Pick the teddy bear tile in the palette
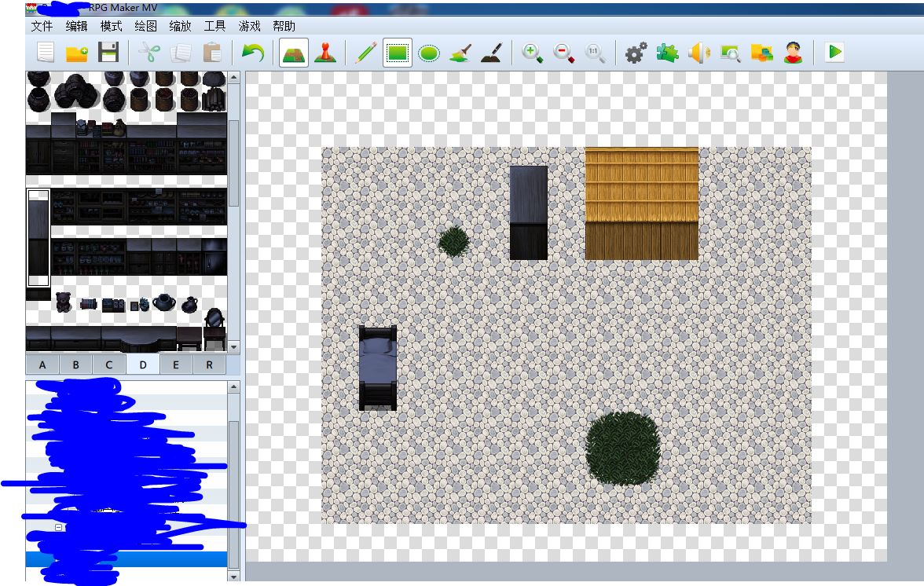Image resolution: width=924 pixels, height=586 pixels. pos(64,302)
